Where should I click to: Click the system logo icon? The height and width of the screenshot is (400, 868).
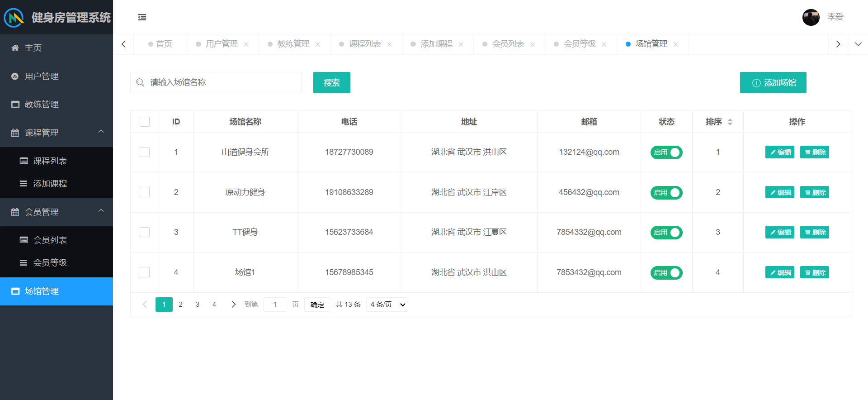[x=14, y=18]
